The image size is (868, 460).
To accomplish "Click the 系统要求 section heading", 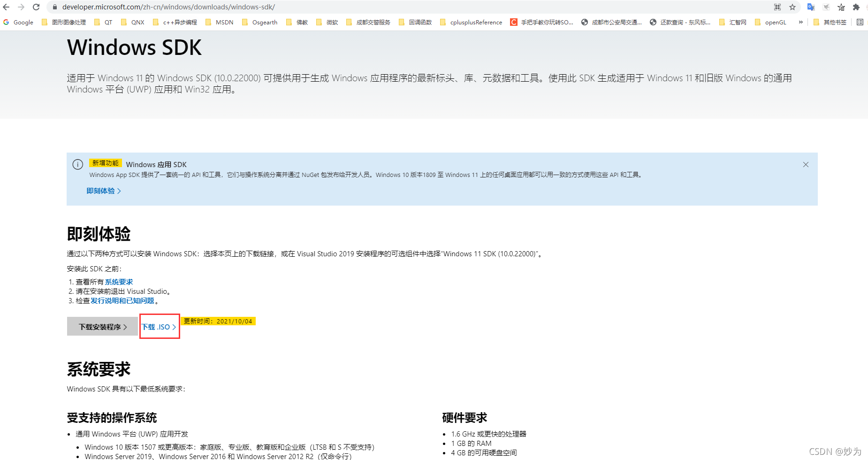I will click(99, 369).
